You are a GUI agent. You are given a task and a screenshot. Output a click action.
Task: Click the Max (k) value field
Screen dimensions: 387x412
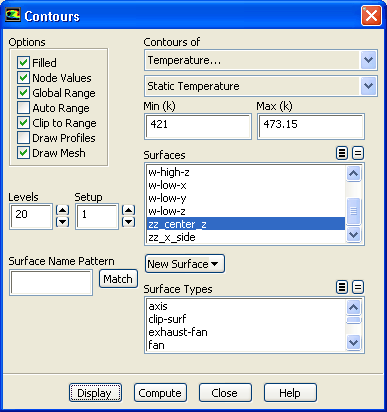click(x=311, y=126)
